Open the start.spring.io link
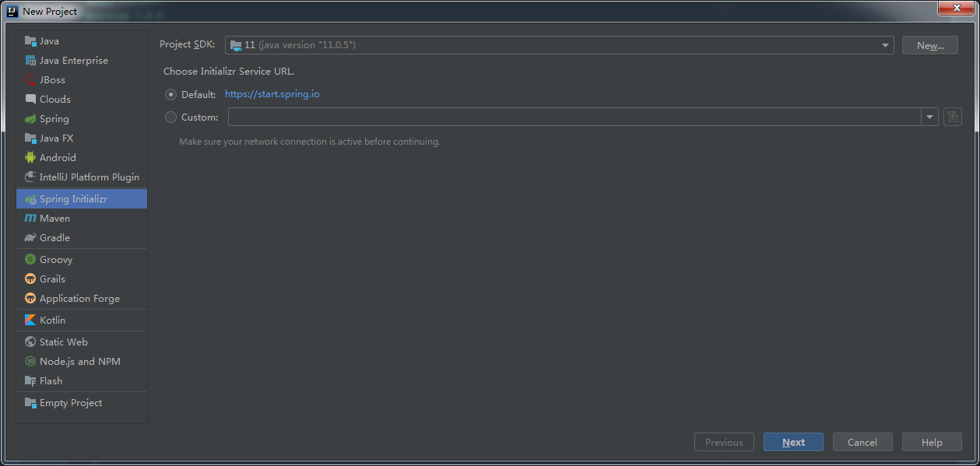This screenshot has width=980, height=466. [x=272, y=94]
